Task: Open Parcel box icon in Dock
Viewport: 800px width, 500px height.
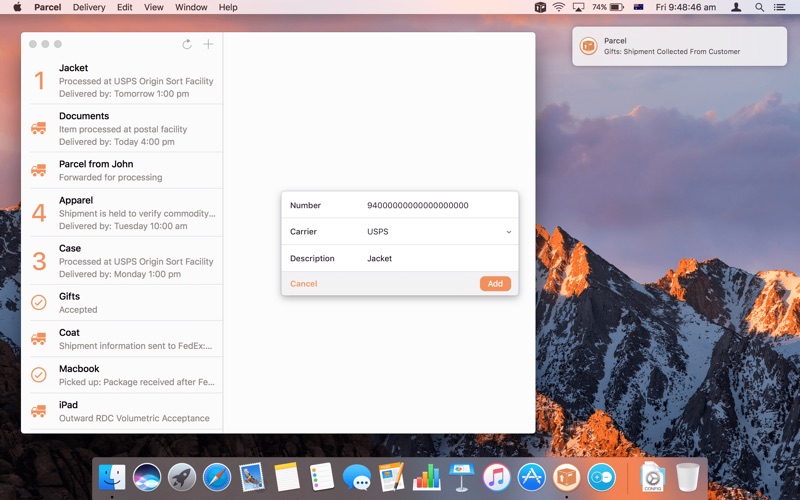Action: (x=566, y=477)
